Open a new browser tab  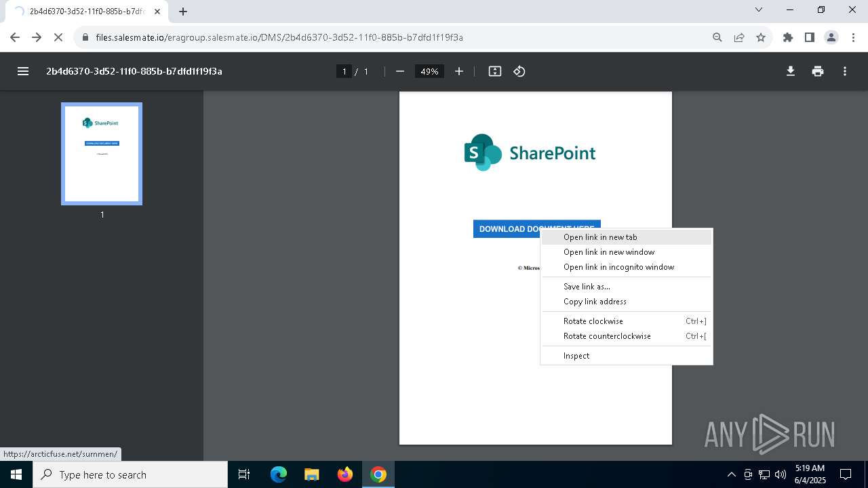tap(183, 12)
